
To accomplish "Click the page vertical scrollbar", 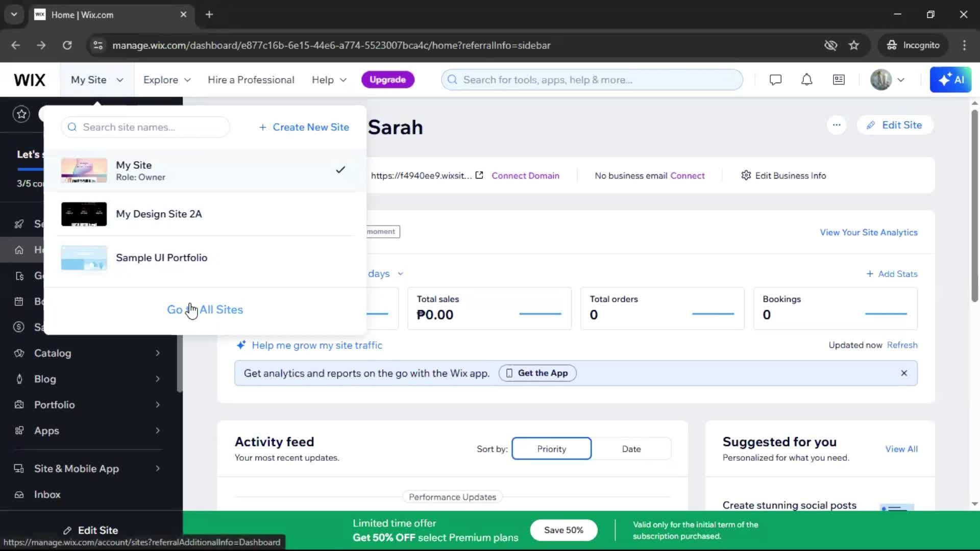I will click(x=974, y=205).
